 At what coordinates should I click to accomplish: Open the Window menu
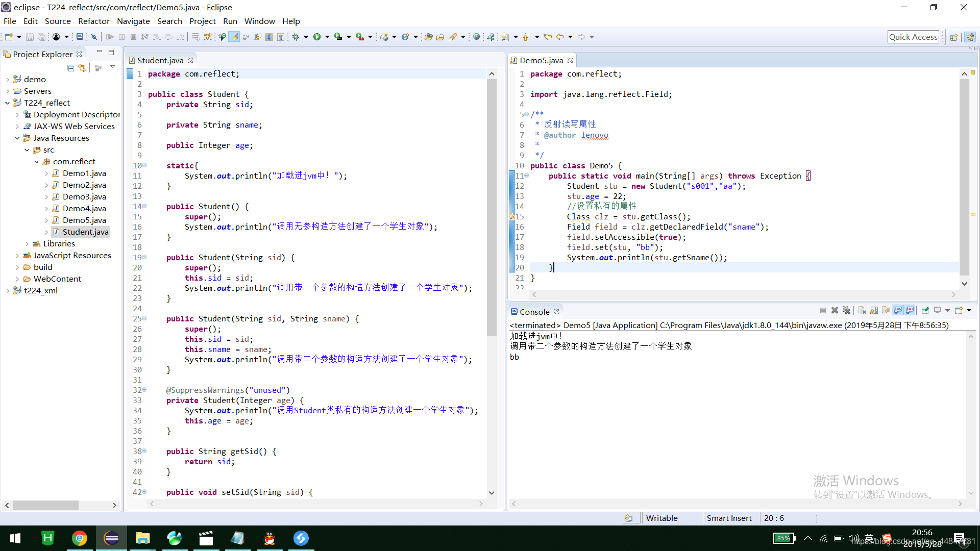click(x=259, y=21)
